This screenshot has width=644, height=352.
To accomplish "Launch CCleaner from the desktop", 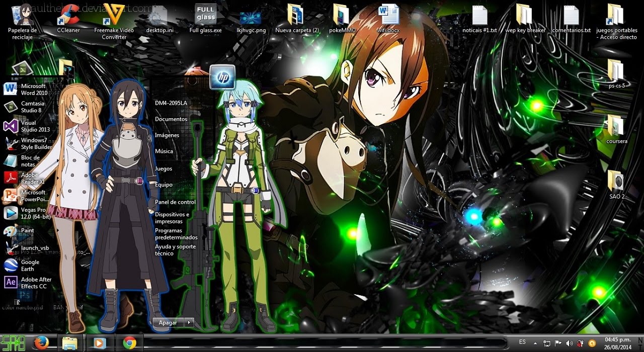I will (x=68, y=19).
